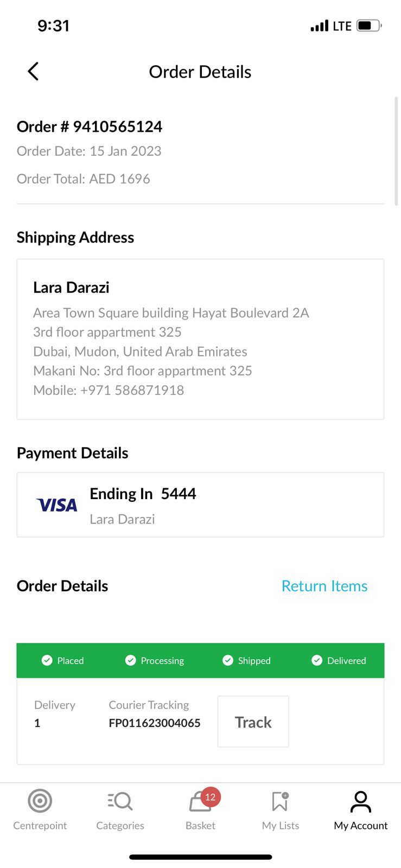Tap the Processing status checkmark

[130, 660]
